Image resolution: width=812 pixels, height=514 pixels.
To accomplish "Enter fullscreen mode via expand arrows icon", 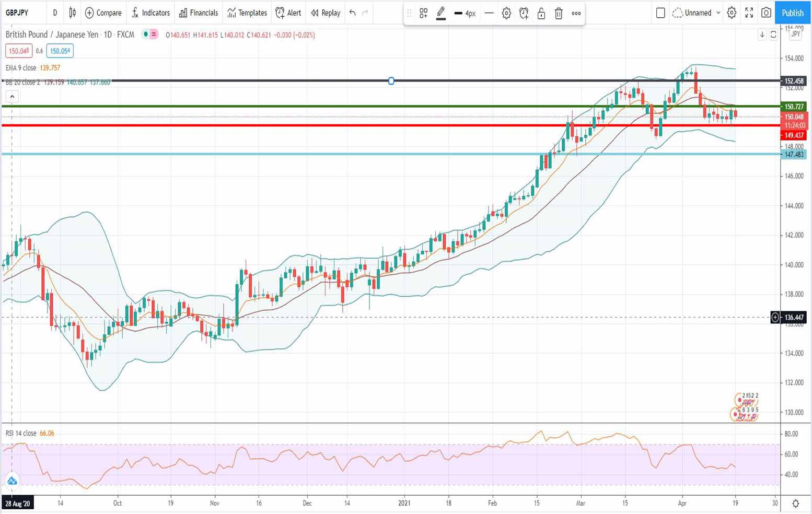I will (749, 13).
